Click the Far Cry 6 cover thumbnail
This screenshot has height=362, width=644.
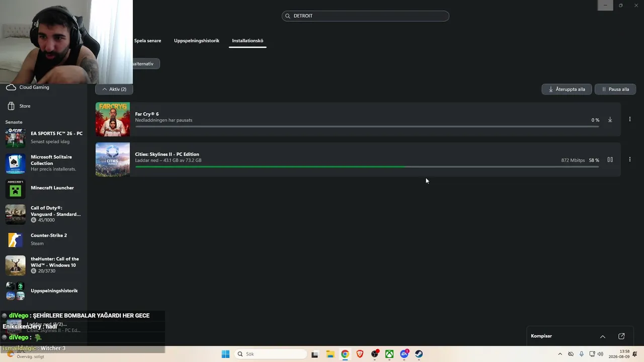coord(113,119)
